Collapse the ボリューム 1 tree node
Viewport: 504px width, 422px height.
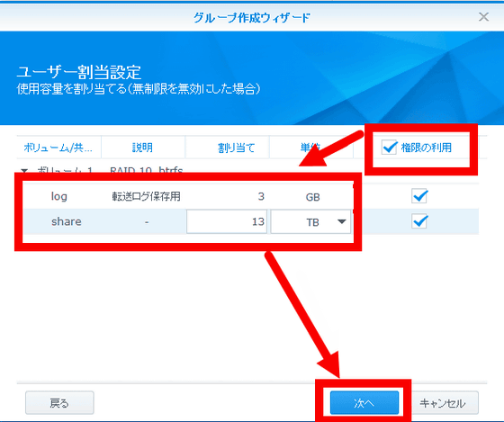point(24,171)
